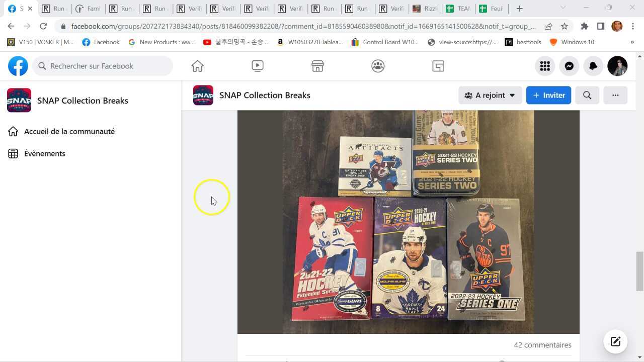Screen dimensions: 644x362
Task: Open the Control Board W10 bookmark
Action: (385, 42)
